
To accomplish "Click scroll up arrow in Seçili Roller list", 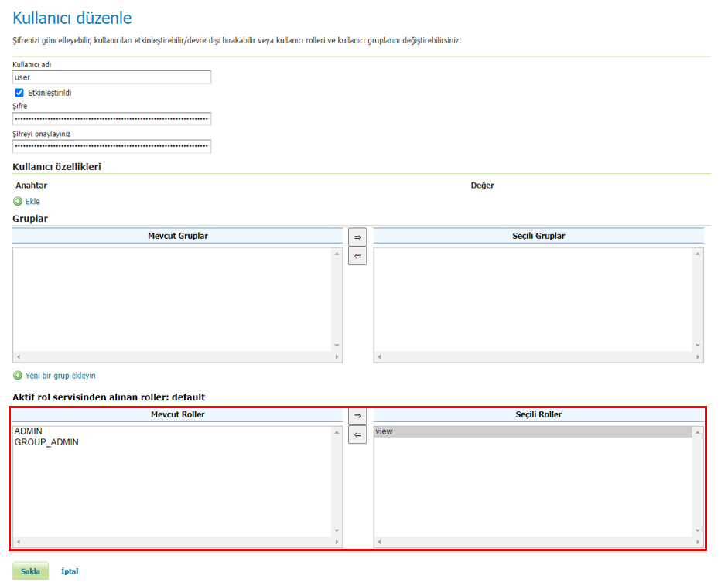I will point(697,432).
